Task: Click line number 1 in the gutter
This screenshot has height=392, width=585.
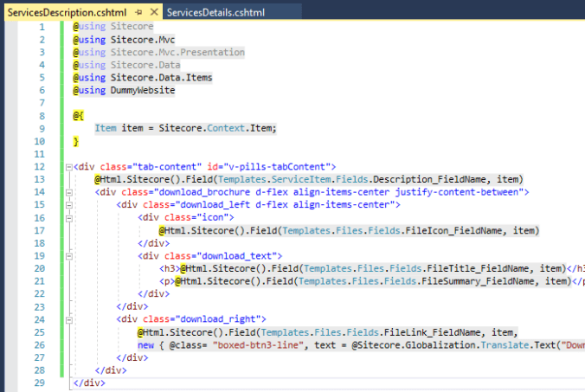Action: pos(42,27)
